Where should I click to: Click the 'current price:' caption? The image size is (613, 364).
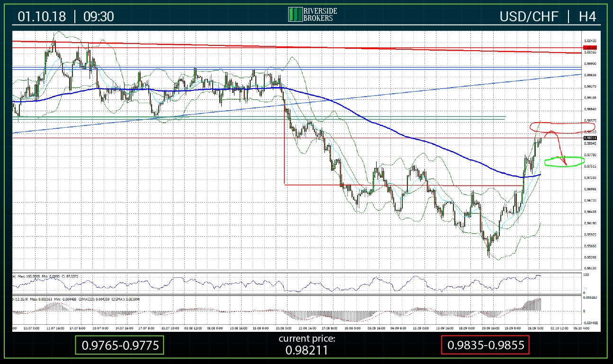306,338
